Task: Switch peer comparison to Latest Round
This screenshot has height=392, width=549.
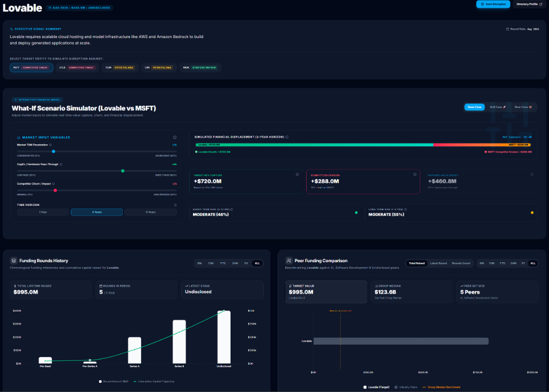Action: 439,263
